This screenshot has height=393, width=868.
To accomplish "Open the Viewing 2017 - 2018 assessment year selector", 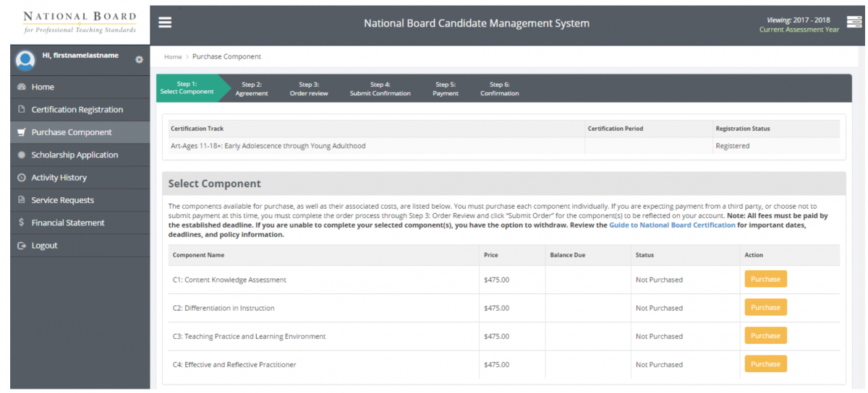I will (x=799, y=25).
